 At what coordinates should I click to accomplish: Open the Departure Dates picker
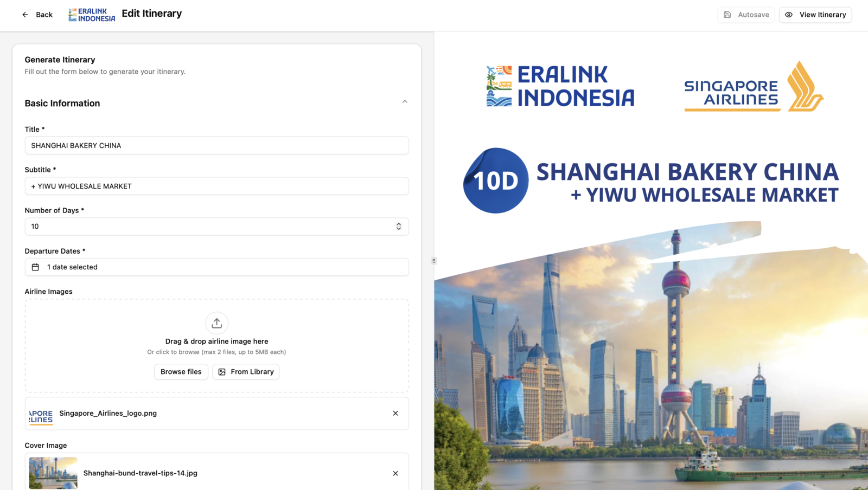[x=216, y=267]
